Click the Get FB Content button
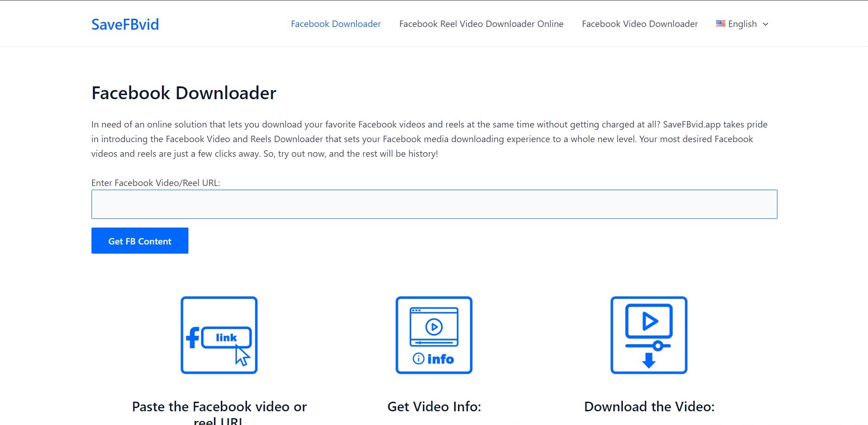The width and height of the screenshot is (868, 425). (140, 241)
